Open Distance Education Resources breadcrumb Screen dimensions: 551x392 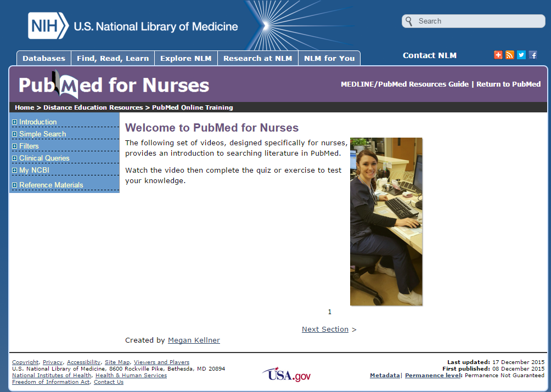(x=93, y=107)
